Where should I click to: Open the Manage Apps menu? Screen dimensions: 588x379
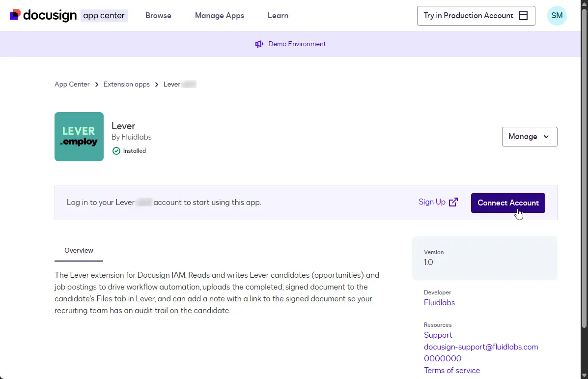(220, 15)
